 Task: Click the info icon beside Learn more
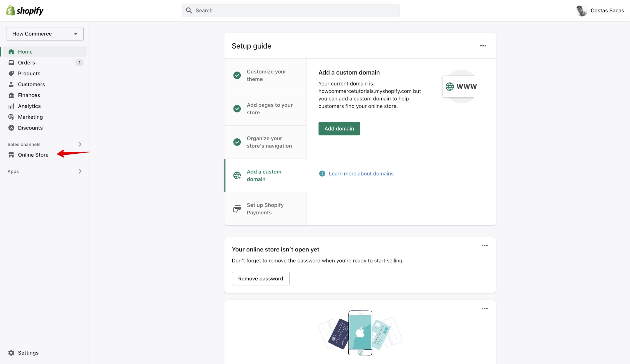[322, 173]
